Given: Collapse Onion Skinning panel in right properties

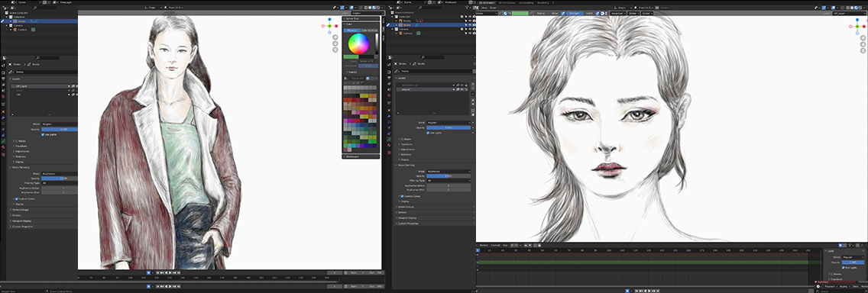Looking at the screenshot, I should click(406, 166).
